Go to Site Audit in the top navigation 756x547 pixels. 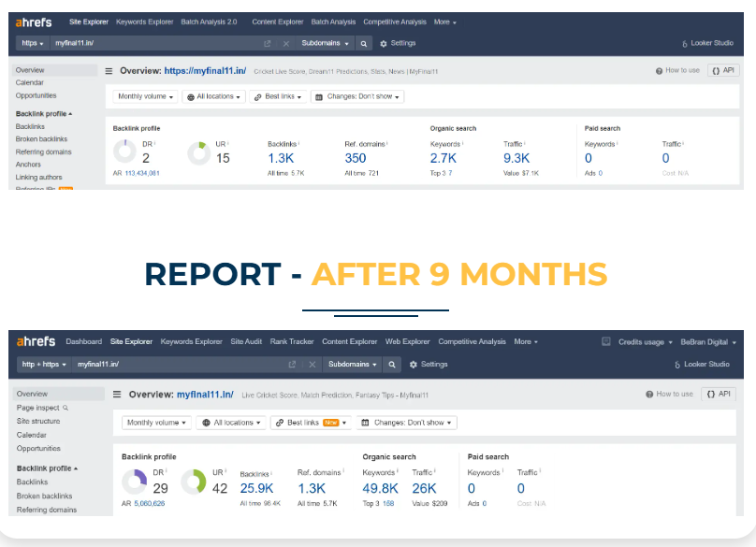tap(247, 342)
